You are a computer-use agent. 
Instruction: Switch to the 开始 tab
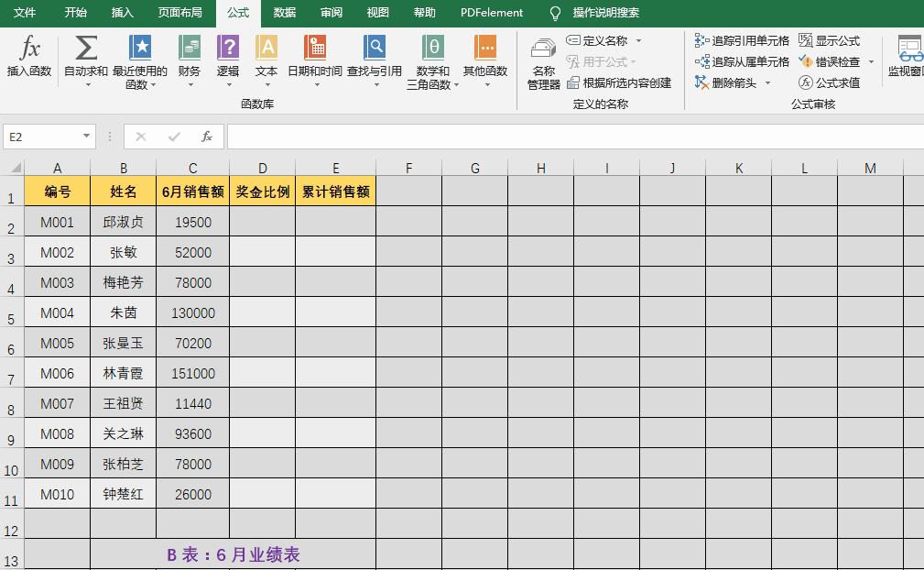pyautogui.click(x=75, y=13)
